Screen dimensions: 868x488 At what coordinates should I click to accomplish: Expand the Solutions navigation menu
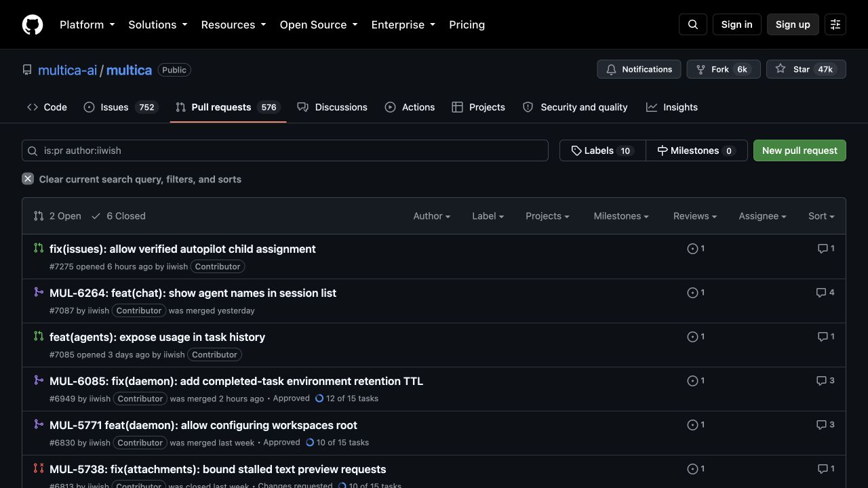click(158, 24)
